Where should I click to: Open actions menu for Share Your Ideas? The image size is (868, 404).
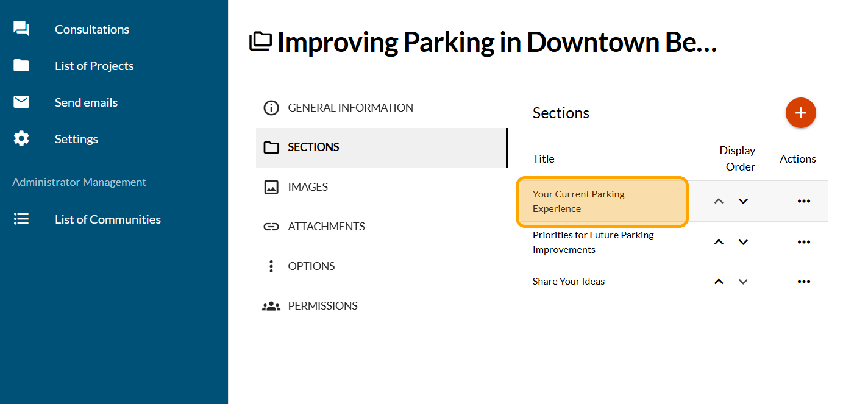click(803, 282)
